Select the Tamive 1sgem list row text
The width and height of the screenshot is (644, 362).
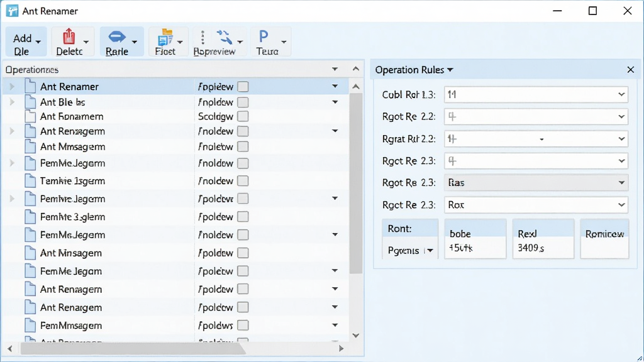point(72,180)
